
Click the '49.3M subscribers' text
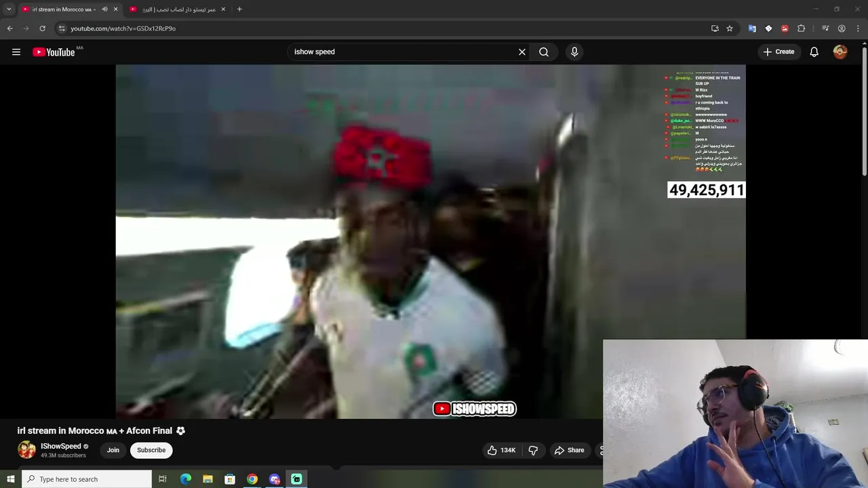coord(63,455)
